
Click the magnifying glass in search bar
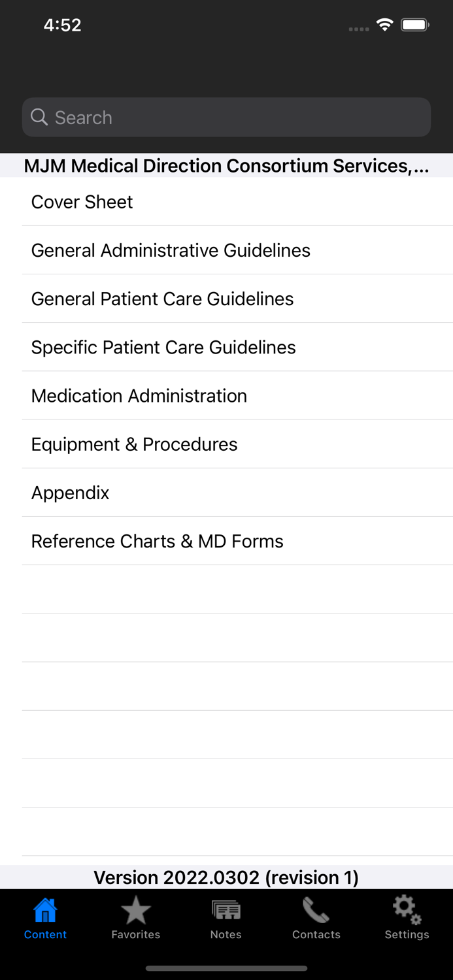pos(39,117)
